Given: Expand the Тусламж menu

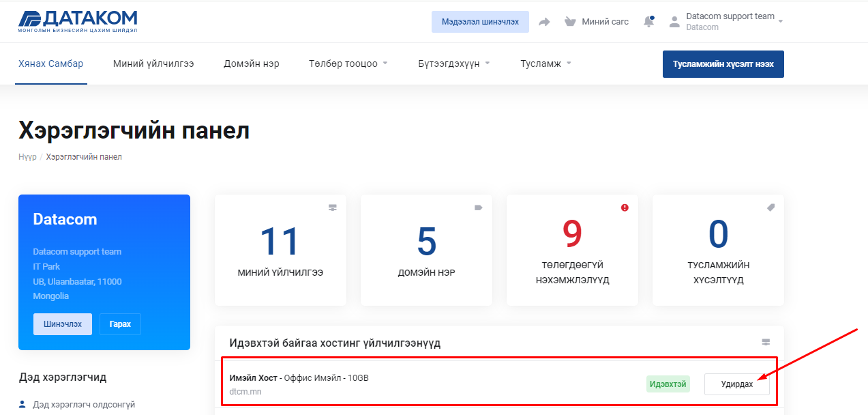Looking at the screenshot, I should click(x=545, y=63).
